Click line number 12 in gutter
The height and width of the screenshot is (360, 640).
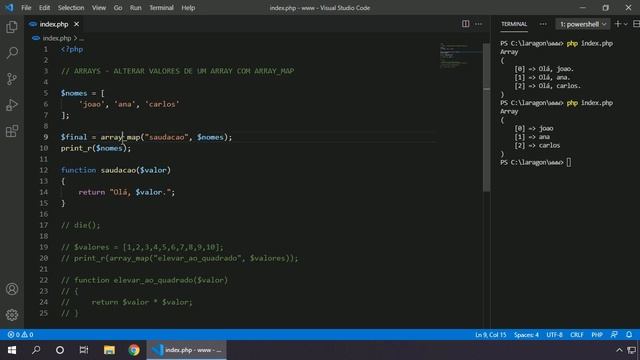(x=44, y=170)
